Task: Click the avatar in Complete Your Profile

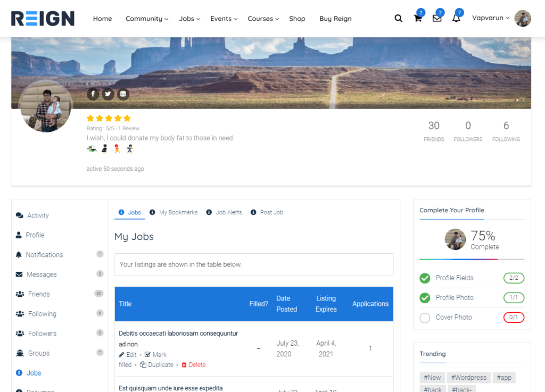Action: (x=456, y=239)
